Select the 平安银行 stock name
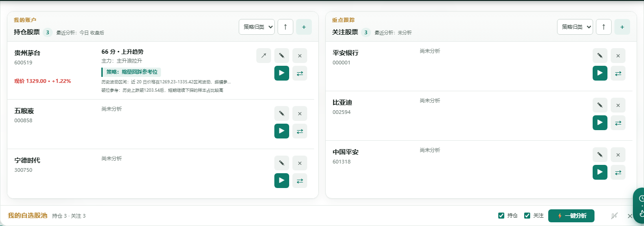 [x=346, y=53]
